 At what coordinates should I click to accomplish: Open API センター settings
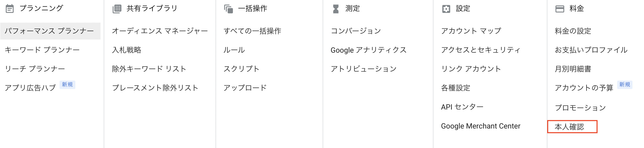[x=462, y=107]
